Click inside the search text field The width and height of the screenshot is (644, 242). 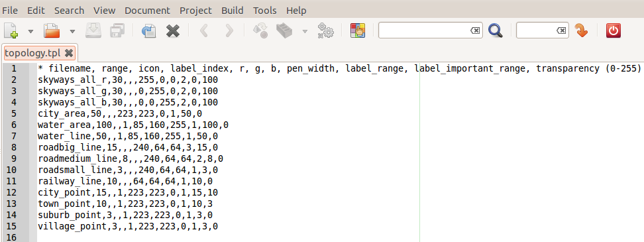coord(424,30)
